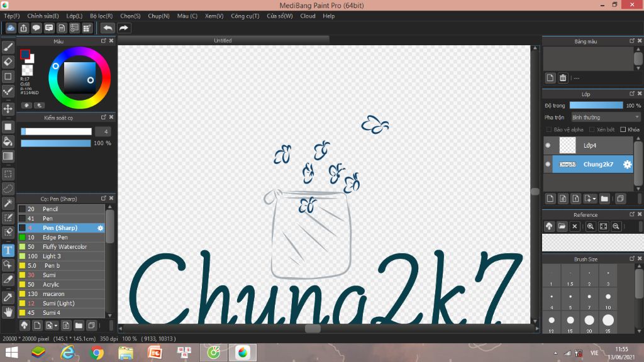
Task: Select the Eyedropper tool
Action: [x=8, y=297]
